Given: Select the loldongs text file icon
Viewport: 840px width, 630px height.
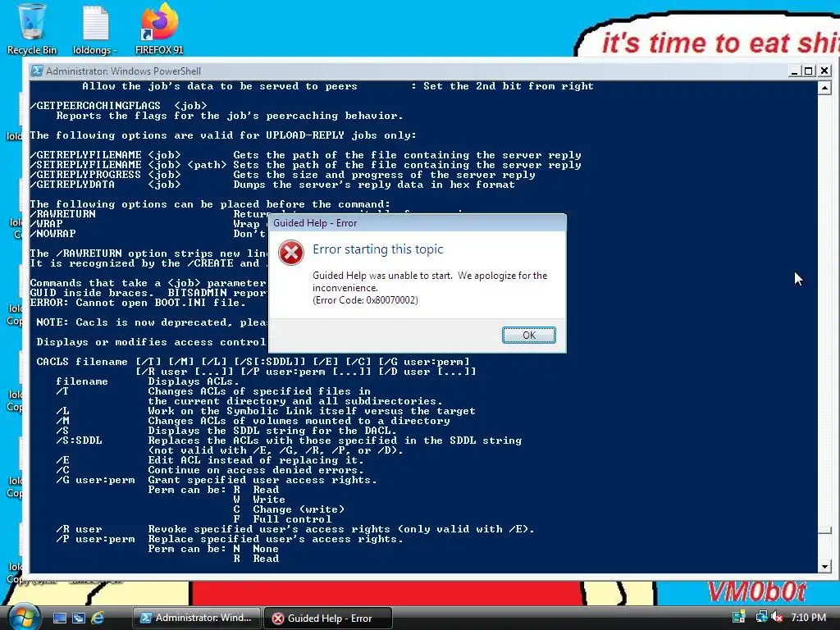Looking at the screenshot, I should coord(95,30).
